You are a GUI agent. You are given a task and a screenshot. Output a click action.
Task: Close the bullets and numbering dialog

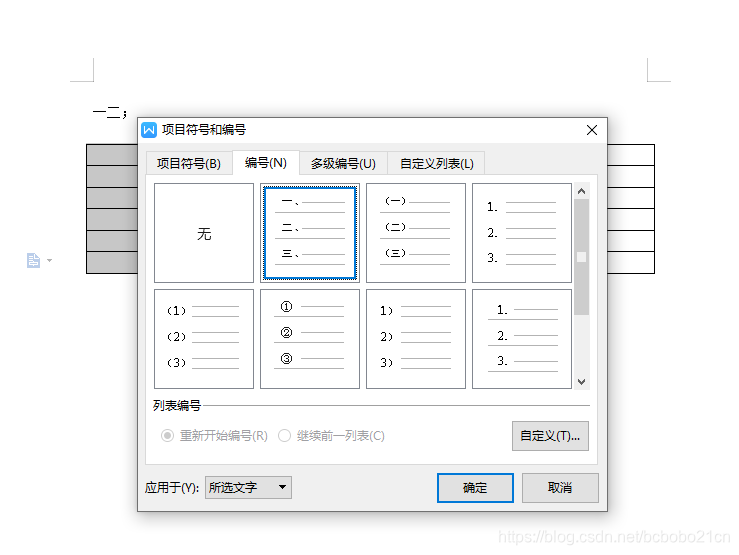tap(592, 130)
